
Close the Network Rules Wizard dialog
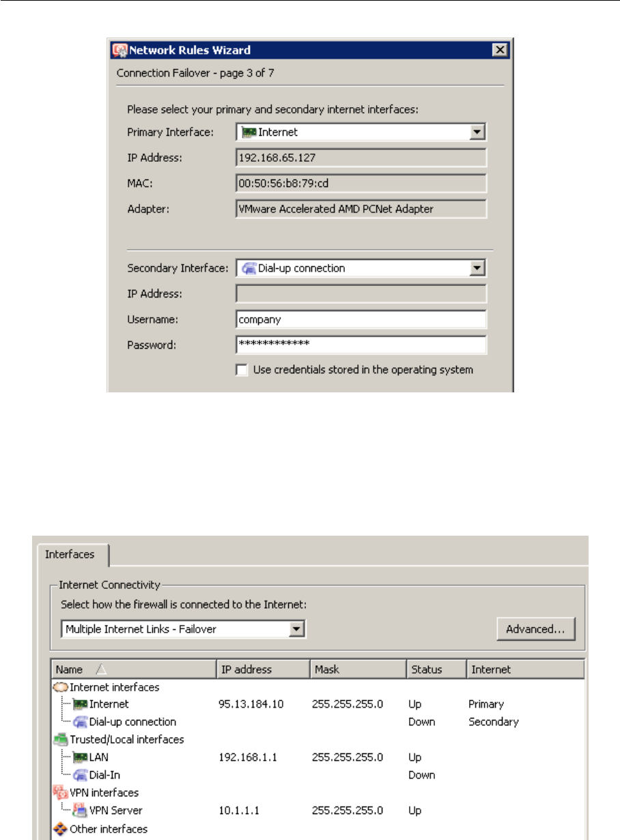[500, 50]
